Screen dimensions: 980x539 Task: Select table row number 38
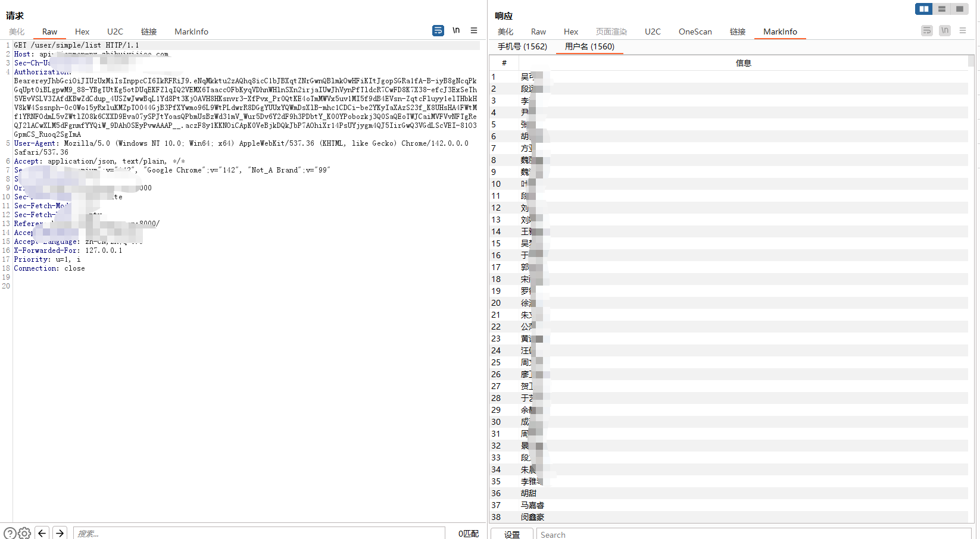point(729,517)
